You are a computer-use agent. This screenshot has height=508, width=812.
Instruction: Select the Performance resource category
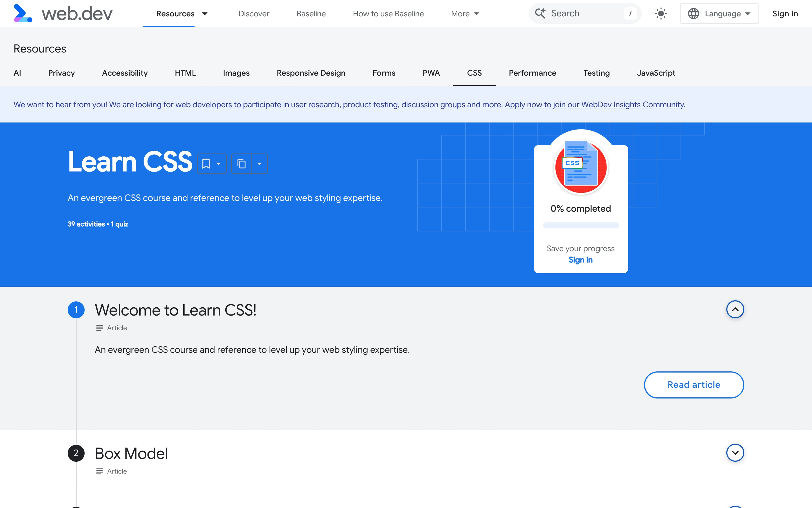coord(533,73)
